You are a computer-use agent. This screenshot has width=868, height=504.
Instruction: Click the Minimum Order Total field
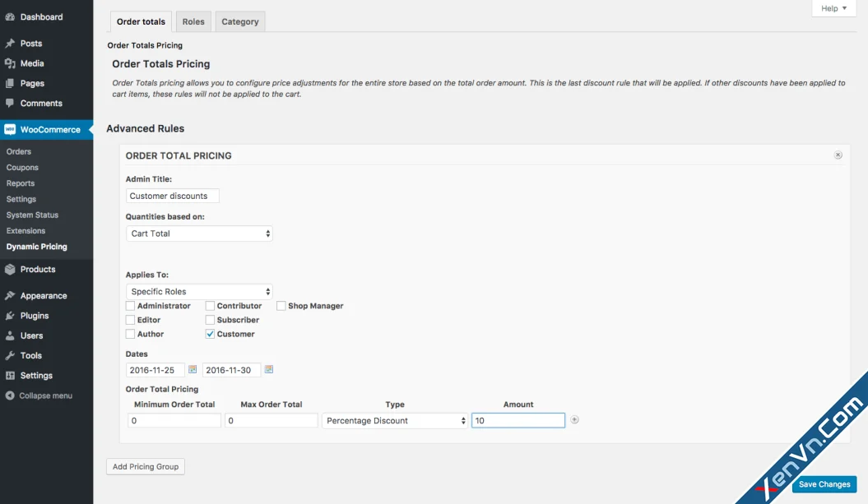pyautogui.click(x=174, y=420)
